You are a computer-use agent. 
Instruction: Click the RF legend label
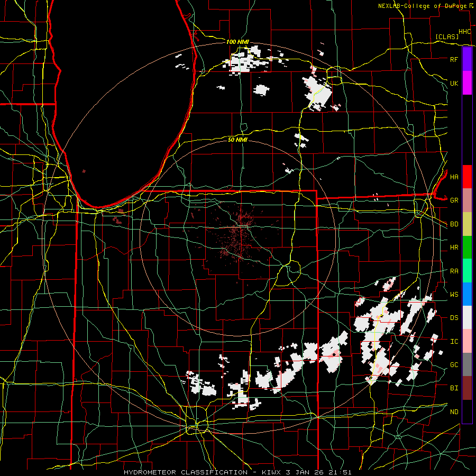[x=454, y=59]
